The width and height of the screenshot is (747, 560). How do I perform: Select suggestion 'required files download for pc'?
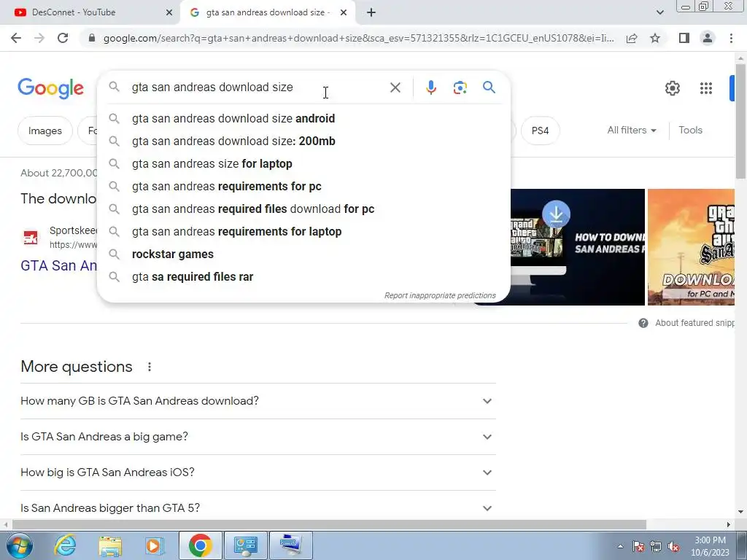(303, 209)
